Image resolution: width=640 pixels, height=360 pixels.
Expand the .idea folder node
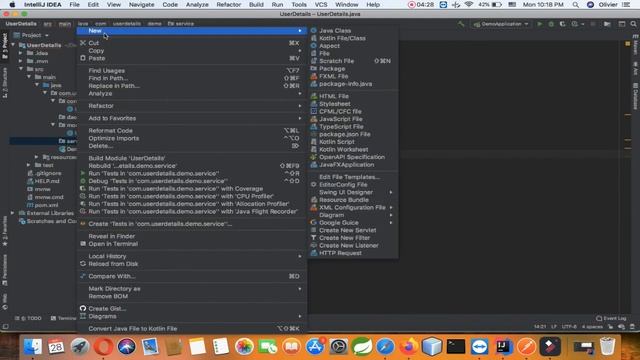(21, 53)
